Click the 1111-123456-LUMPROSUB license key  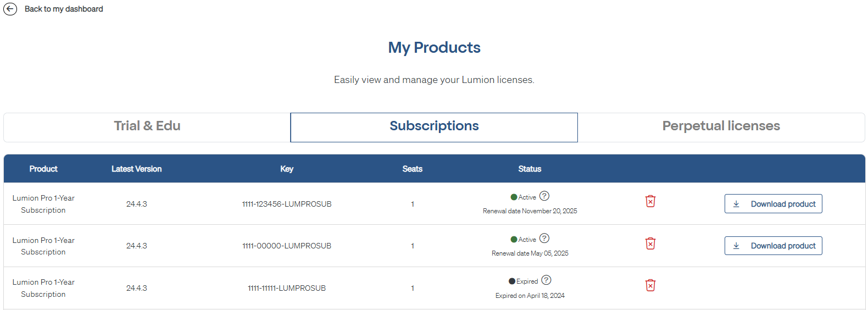pos(287,204)
